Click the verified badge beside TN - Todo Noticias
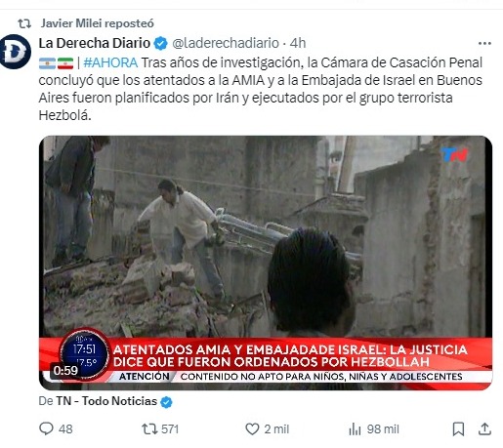 point(166,402)
